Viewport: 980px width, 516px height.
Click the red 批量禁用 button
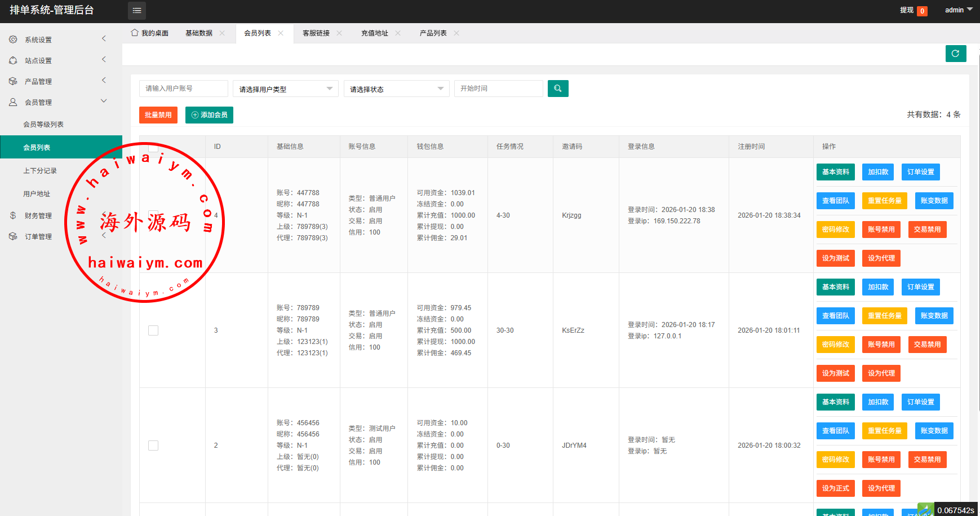pyautogui.click(x=158, y=115)
